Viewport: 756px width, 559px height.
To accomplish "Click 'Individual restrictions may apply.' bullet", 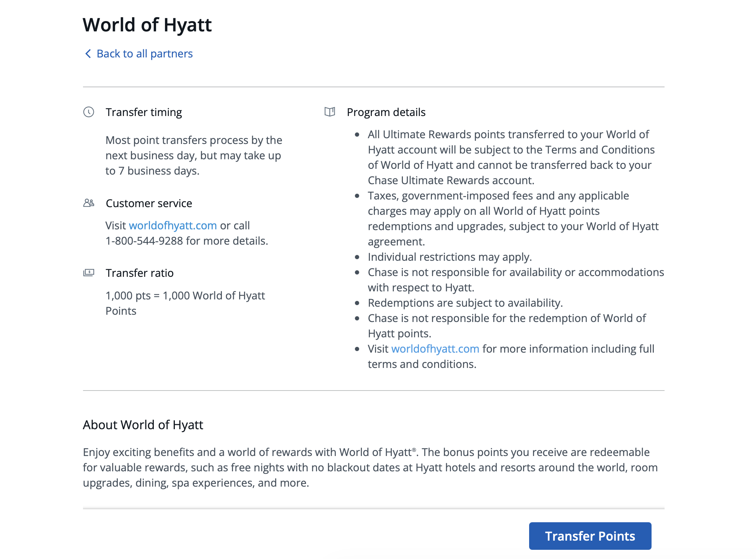I will 450,257.
